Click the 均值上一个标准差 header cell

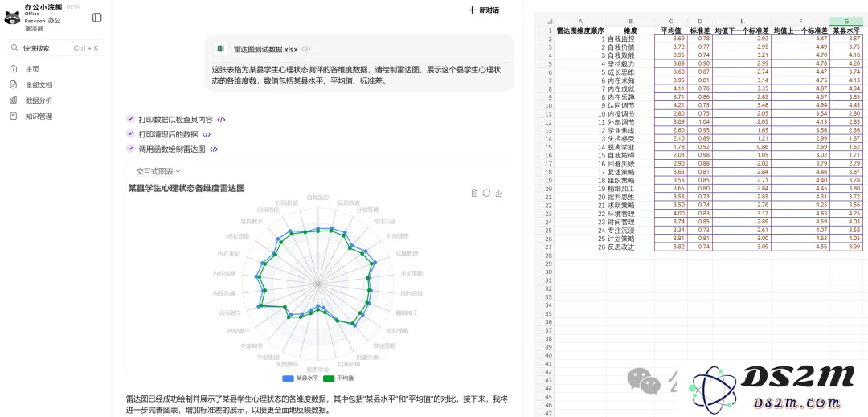click(800, 31)
